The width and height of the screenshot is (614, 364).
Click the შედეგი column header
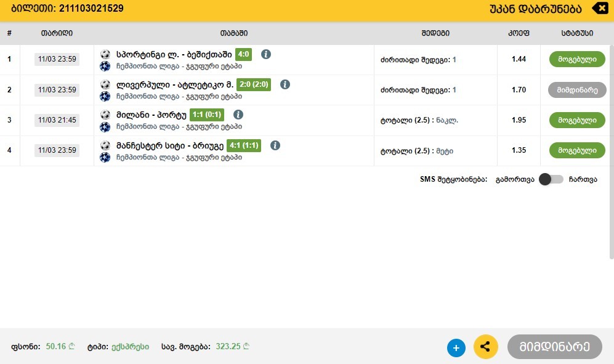tap(435, 33)
